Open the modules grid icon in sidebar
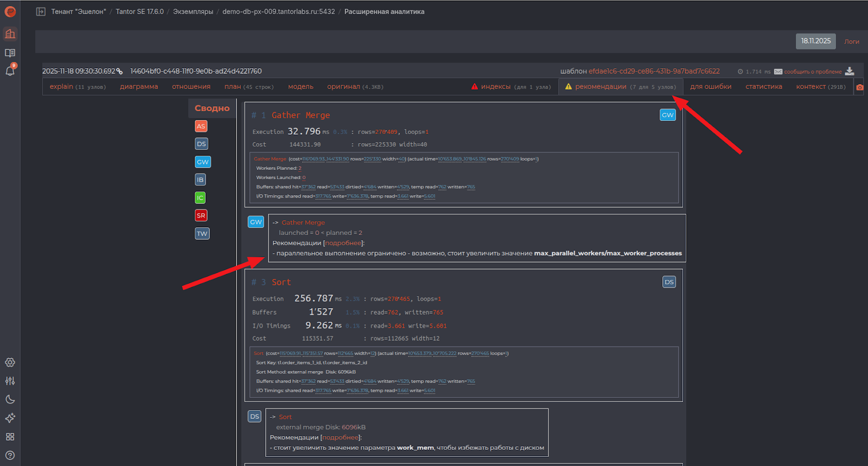 10,437
